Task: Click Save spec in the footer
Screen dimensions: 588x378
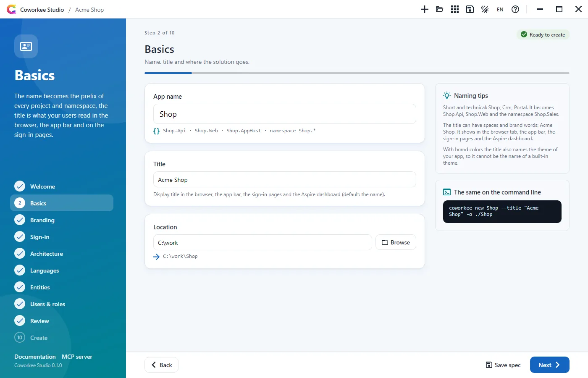Action: pos(503,365)
